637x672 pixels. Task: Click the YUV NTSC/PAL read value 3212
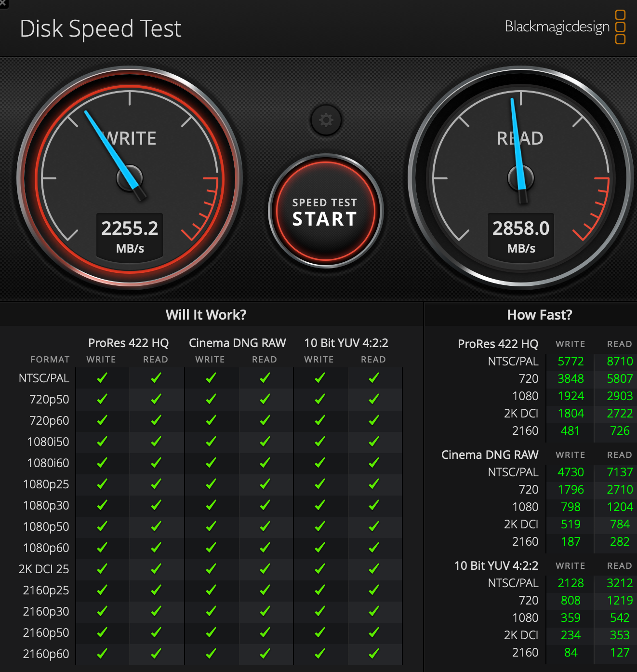pos(620,583)
